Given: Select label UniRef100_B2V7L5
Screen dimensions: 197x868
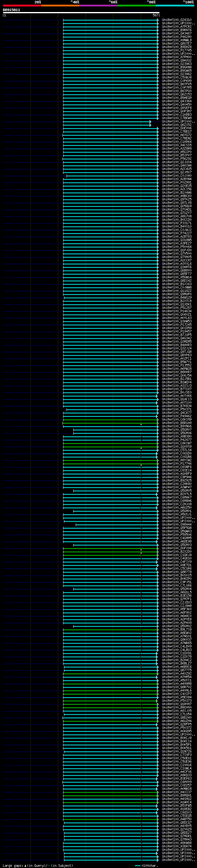Looking at the screenshot, I should pyautogui.click(x=177, y=494).
